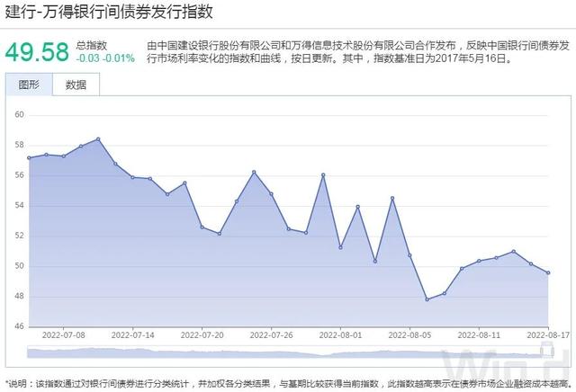576x392 pixels.
Task: Click the last data point at 2022-08-17
Action: [x=548, y=272]
